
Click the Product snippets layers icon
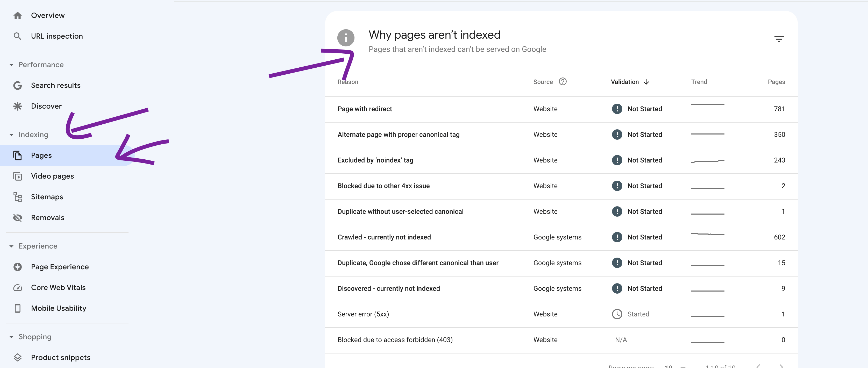18,358
